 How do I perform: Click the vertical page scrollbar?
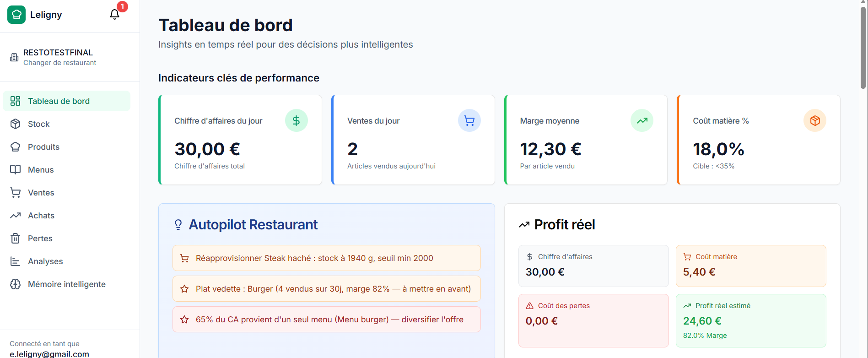tap(863, 46)
